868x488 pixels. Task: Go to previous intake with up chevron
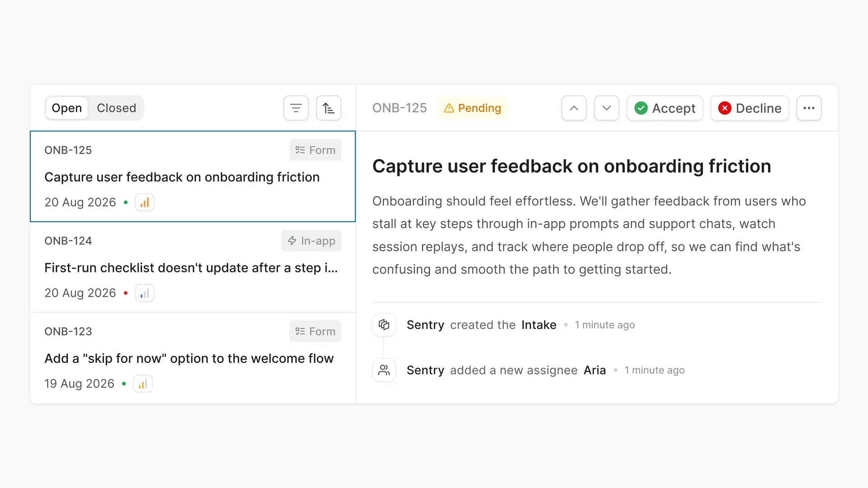click(574, 108)
